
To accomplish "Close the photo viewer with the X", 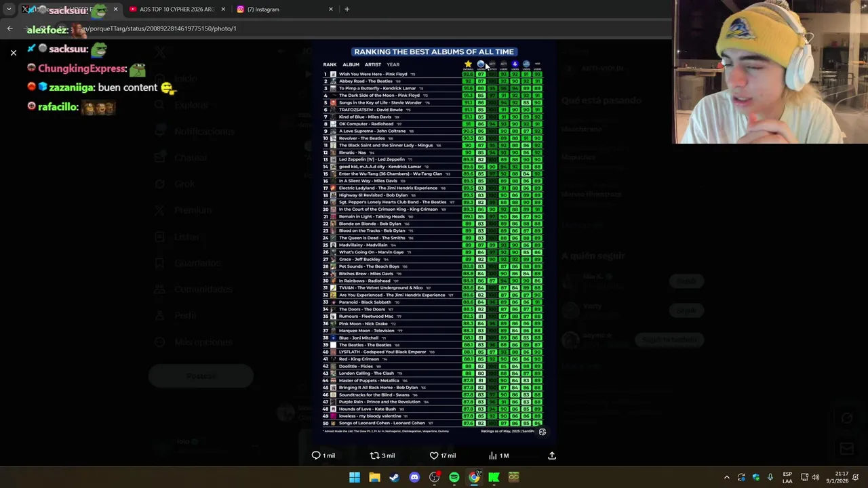I will click(x=13, y=52).
